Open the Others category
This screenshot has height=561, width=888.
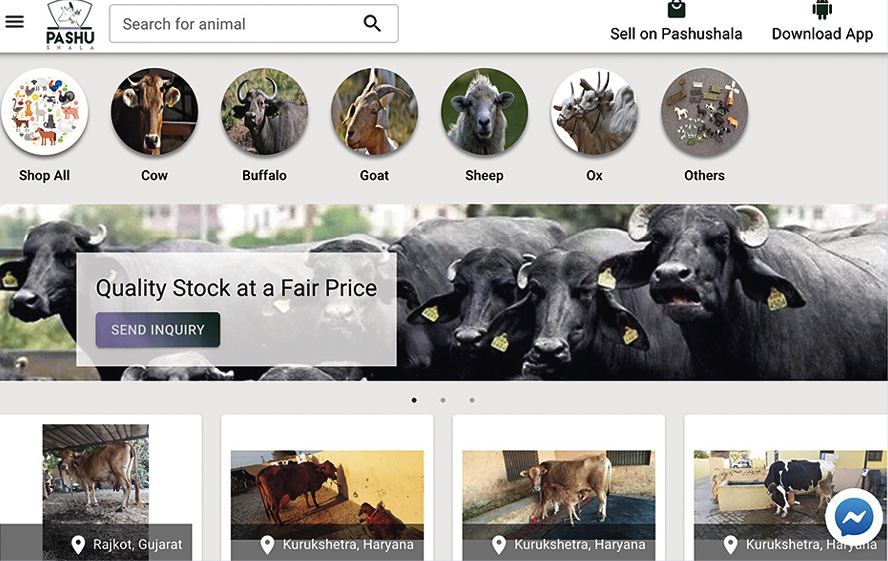pyautogui.click(x=705, y=112)
